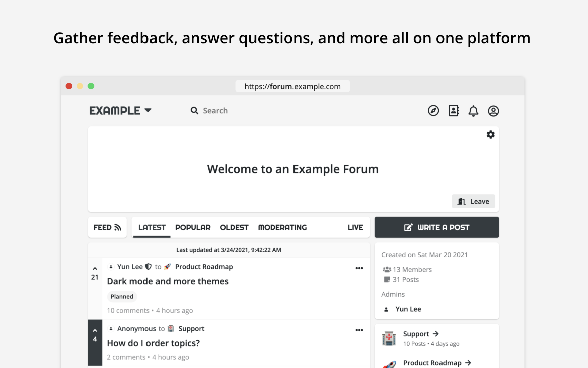Open the FEED RSS button
This screenshot has width=588, height=368.
[108, 227]
